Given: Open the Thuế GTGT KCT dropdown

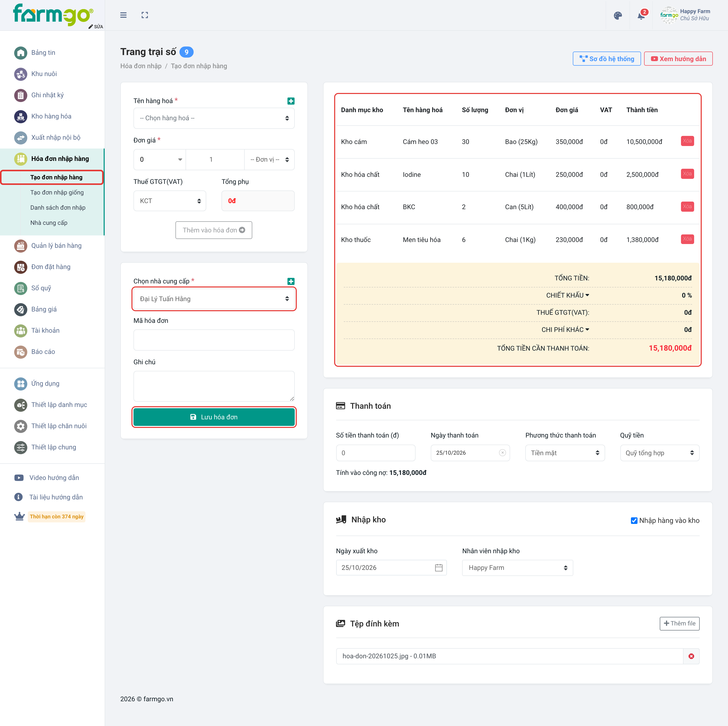Looking at the screenshot, I should point(170,201).
